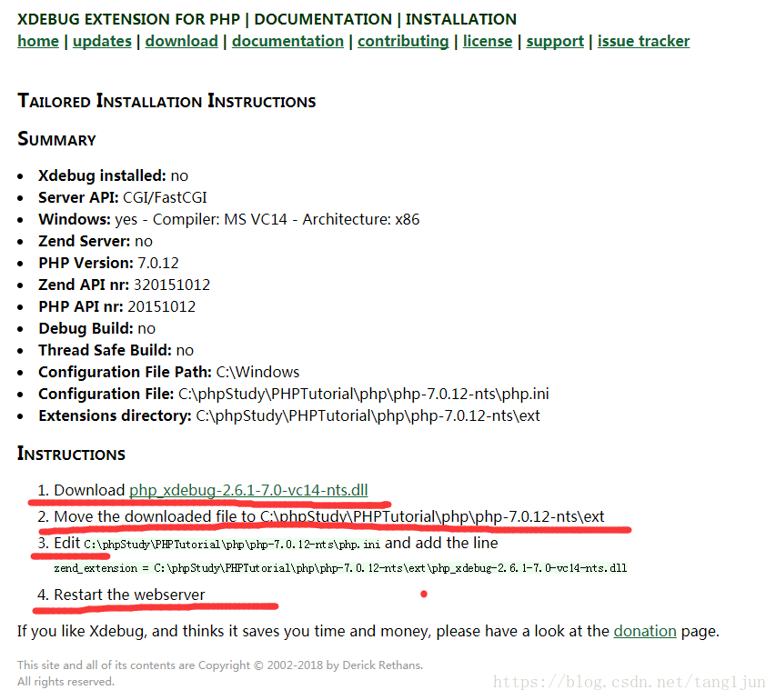Go to the updates page

(x=102, y=41)
